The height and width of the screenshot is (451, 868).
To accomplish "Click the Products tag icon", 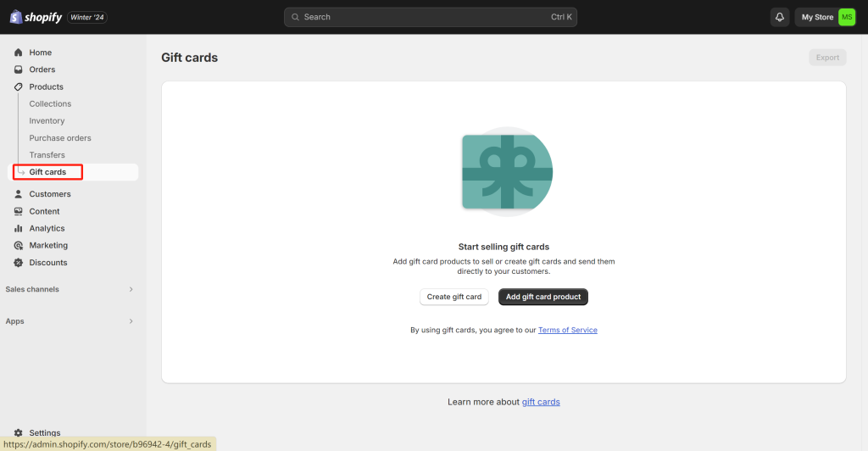I will pyautogui.click(x=19, y=86).
